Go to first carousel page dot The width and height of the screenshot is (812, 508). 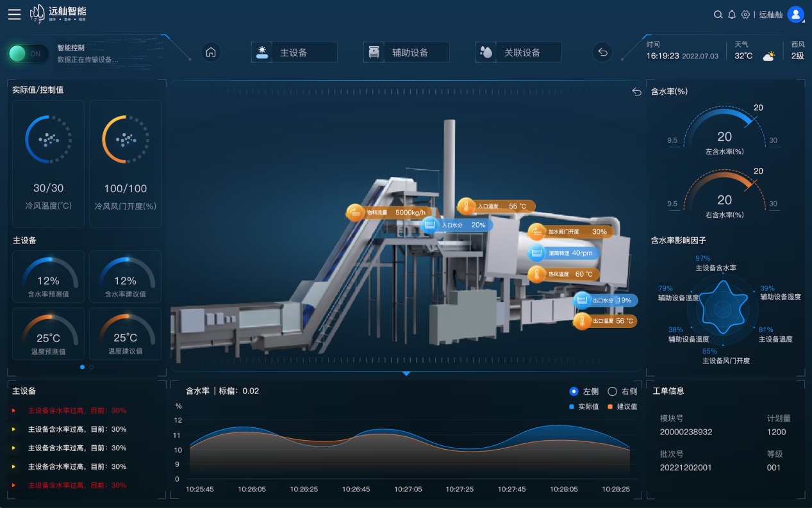(82, 367)
